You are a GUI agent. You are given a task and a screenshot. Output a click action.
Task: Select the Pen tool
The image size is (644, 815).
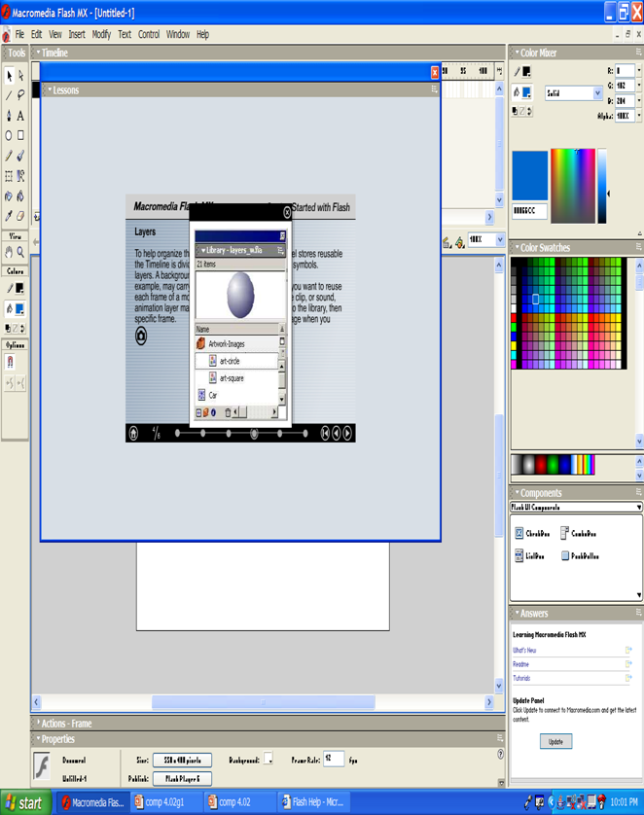9,116
